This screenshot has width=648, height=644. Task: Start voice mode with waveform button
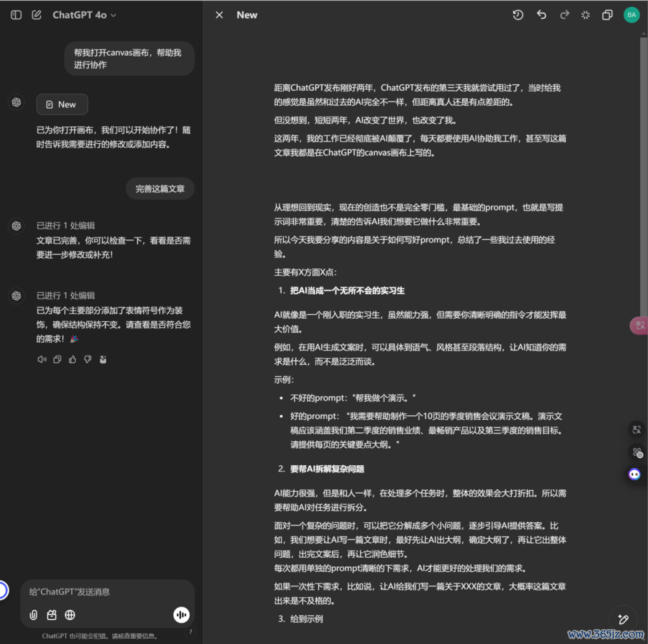[181, 615]
